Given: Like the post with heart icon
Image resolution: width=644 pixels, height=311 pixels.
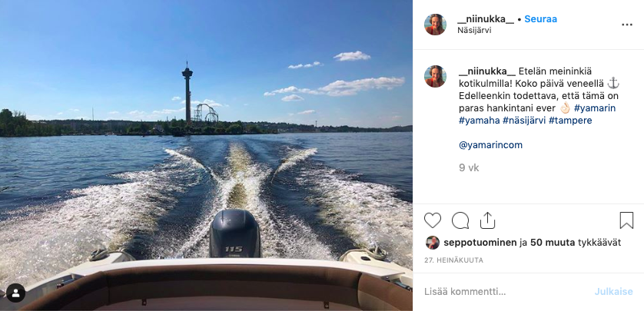Looking at the screenshot, I should coord(433,220).
